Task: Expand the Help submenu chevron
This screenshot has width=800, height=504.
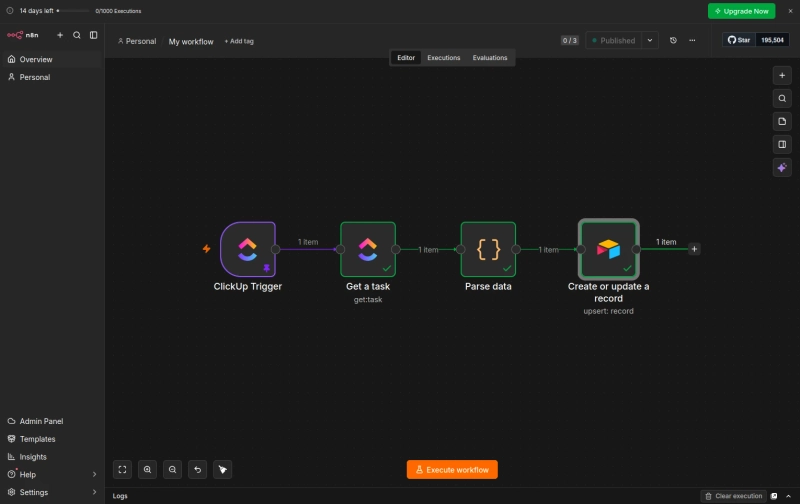Action: click(x=94, y=474)
